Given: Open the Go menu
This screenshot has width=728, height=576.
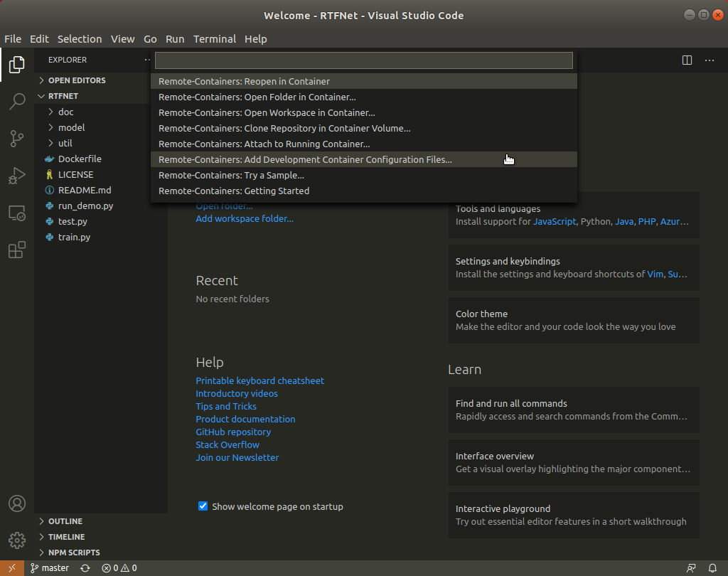Looking at the screenshot, I should 150,39.
